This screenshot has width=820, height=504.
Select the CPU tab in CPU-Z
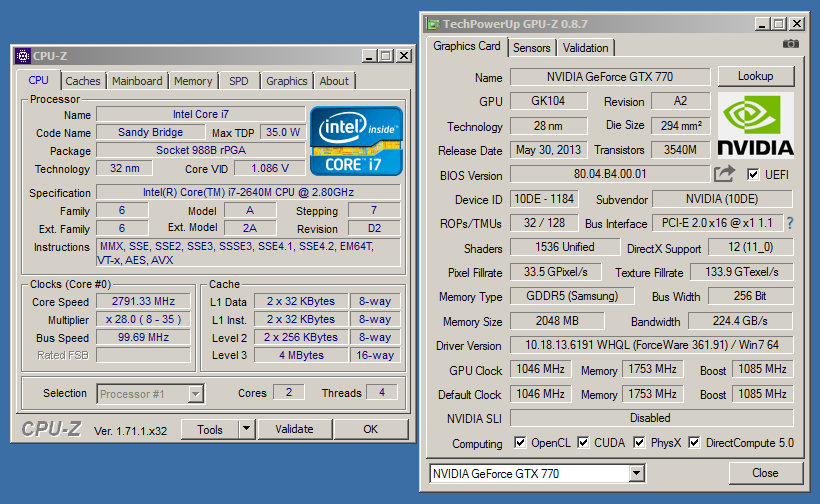click(38, 80)
